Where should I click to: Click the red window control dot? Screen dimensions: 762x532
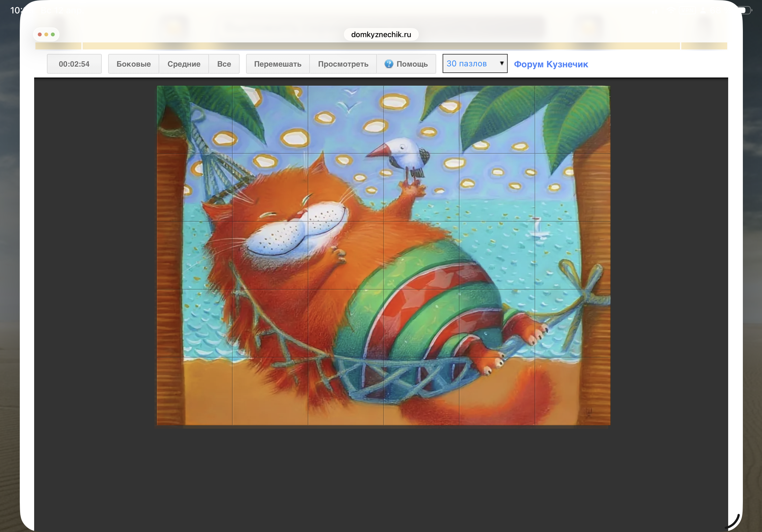(40, 34)
